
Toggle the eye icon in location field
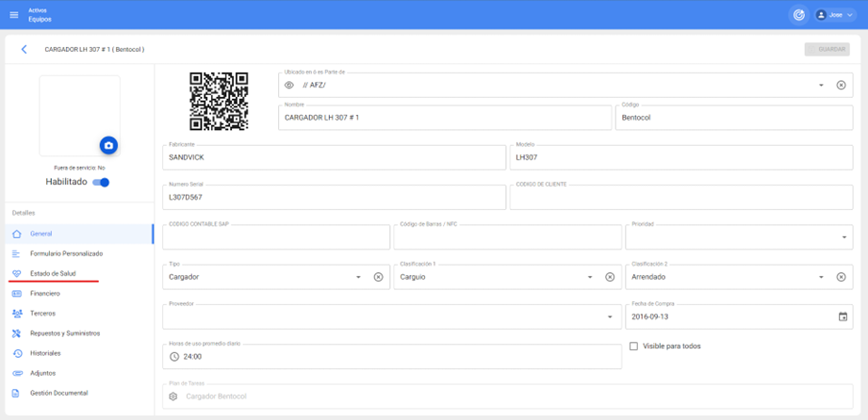(x=289, y=86)
